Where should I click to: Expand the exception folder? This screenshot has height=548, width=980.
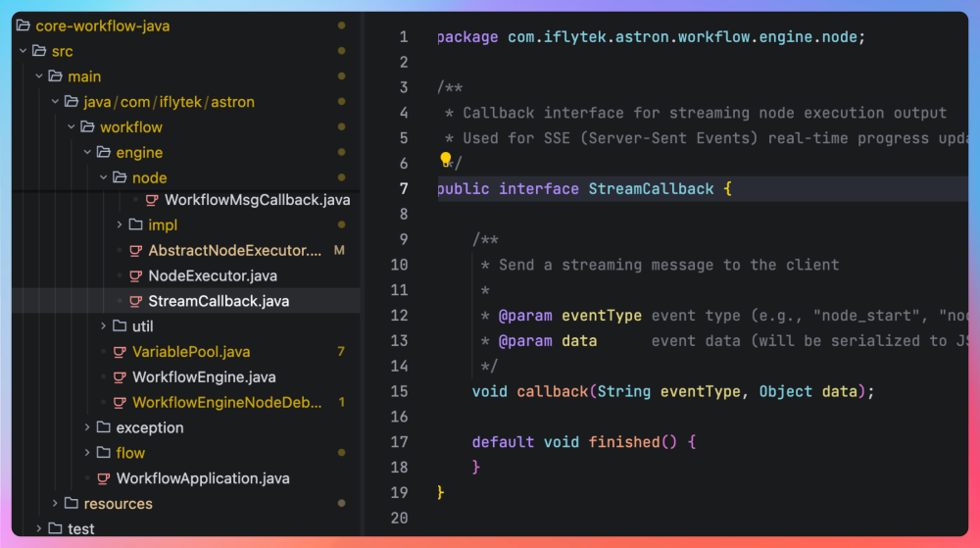tap(87, 427)
